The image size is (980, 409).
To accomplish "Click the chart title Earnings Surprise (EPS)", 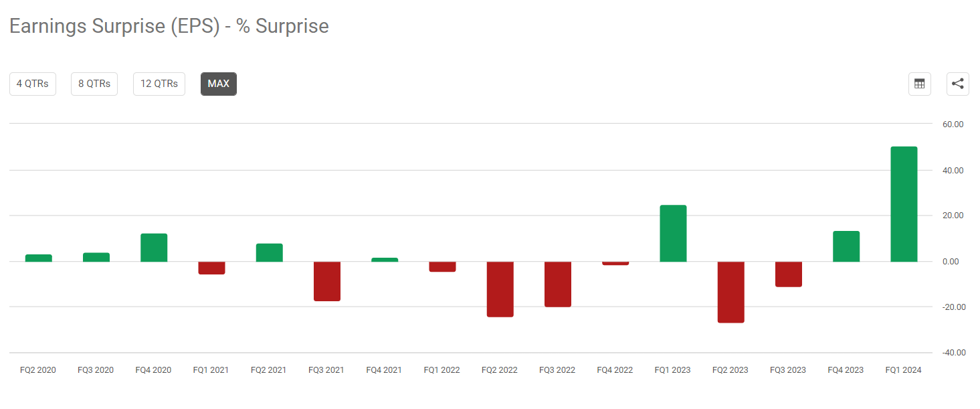I will click(x=169, y=25).
